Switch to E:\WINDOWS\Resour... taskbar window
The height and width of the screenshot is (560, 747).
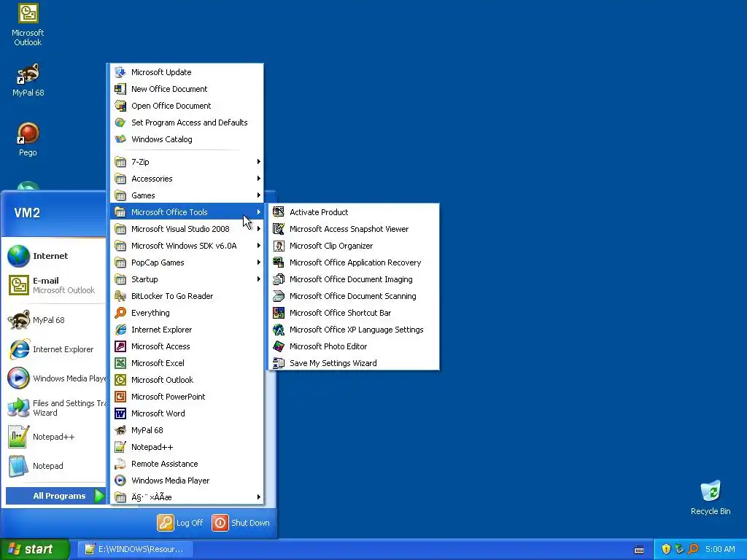[x=135, y=549]
